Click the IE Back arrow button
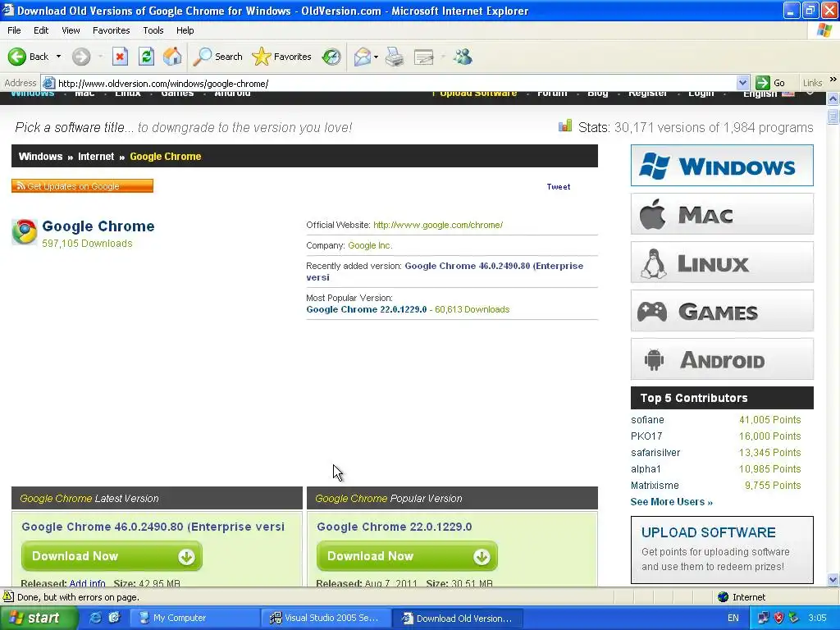840x630 pixels. pos(17,57)
